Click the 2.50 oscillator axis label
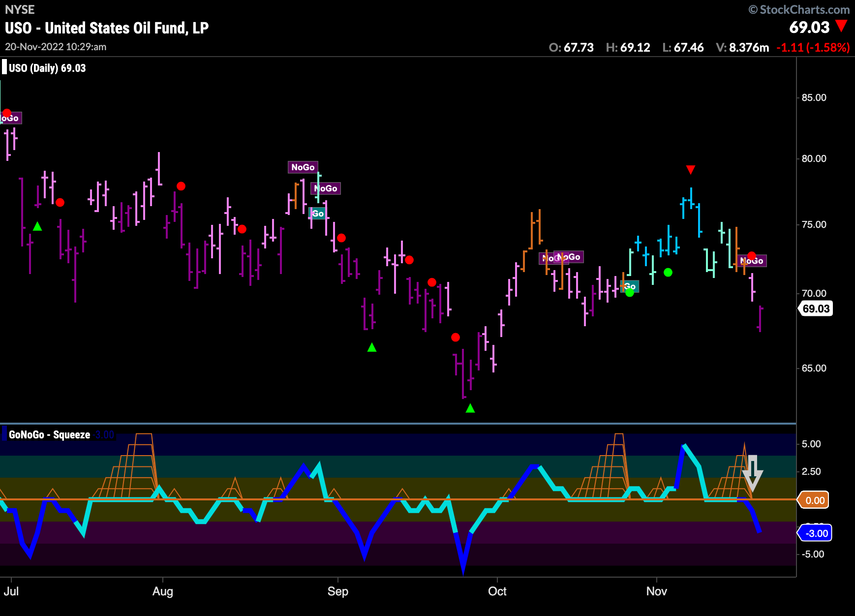855x616 pixels. pos(811,471)
